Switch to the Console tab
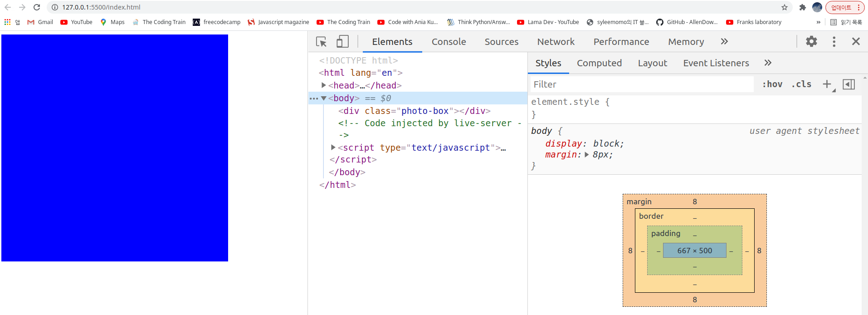The image size is (868, 315). tap(449, 42)
